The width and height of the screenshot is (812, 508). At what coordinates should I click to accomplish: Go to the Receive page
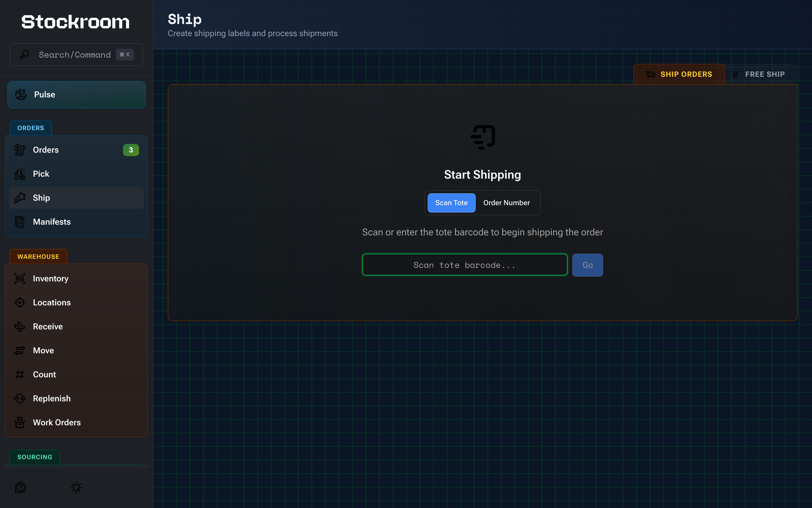76,327
